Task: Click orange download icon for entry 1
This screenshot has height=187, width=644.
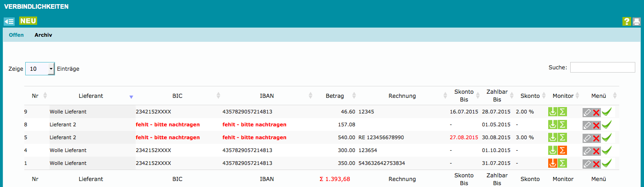Action: pyautogui.click(x=552, y=163)
